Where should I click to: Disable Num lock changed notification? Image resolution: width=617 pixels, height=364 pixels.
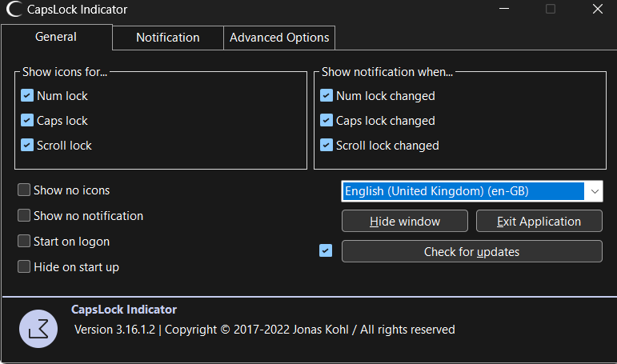[327, 95]
